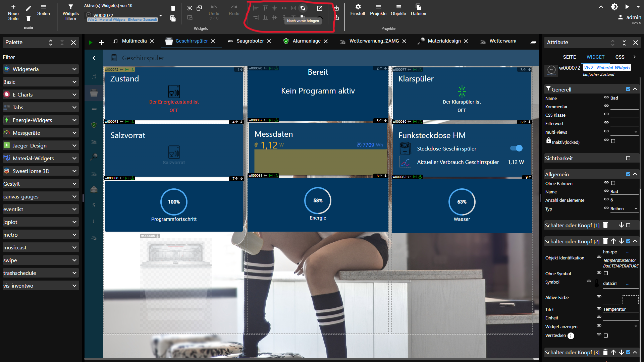Open the Materialdesign view tab
The image size is (644, 362).
pyautogui.click(x=444, y=41)
